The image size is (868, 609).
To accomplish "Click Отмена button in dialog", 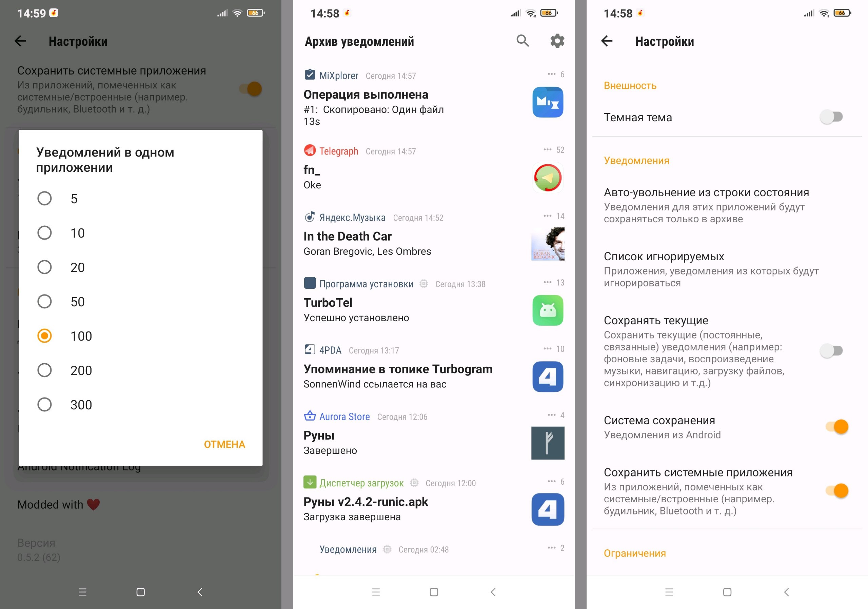I will click(x=223, y=444).
